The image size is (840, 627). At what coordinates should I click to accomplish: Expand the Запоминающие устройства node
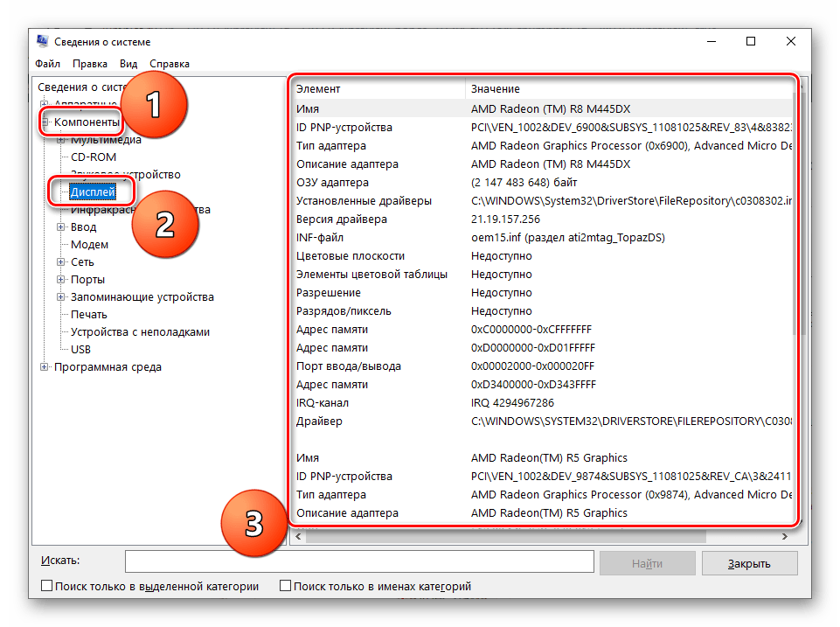[x=61, y=297]
